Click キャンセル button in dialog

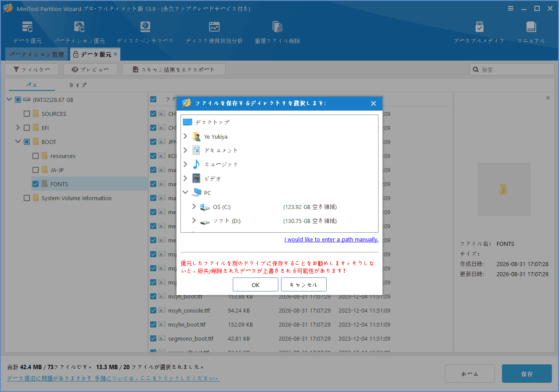click(304, 284)
